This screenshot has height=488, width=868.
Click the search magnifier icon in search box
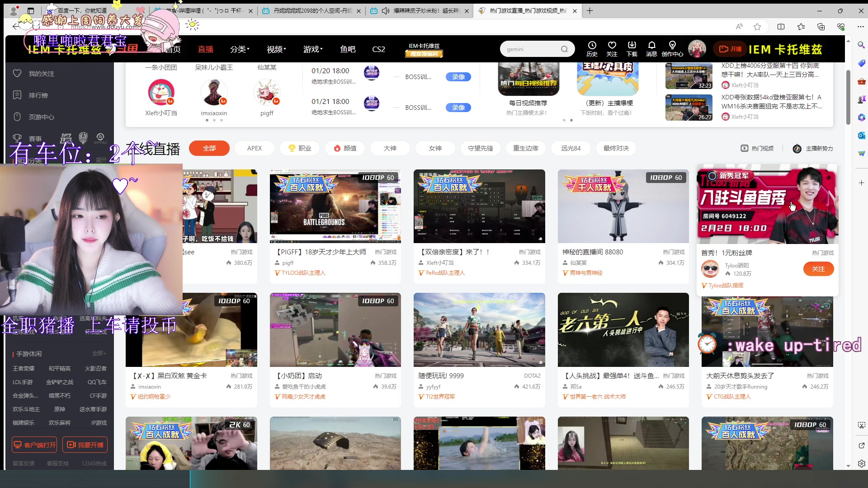[x=564, y=49]
